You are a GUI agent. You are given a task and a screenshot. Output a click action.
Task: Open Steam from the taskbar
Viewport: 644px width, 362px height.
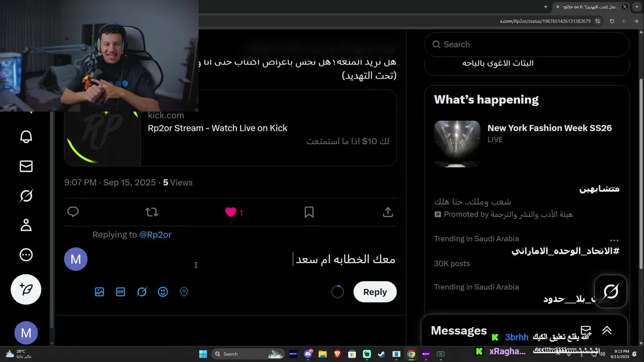[381, 354]
